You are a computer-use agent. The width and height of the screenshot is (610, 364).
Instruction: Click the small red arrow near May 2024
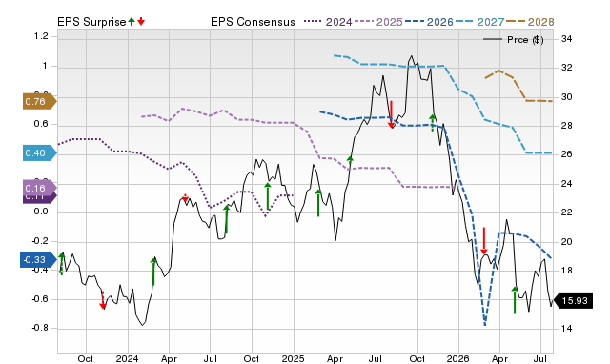(x=185, y=198)
